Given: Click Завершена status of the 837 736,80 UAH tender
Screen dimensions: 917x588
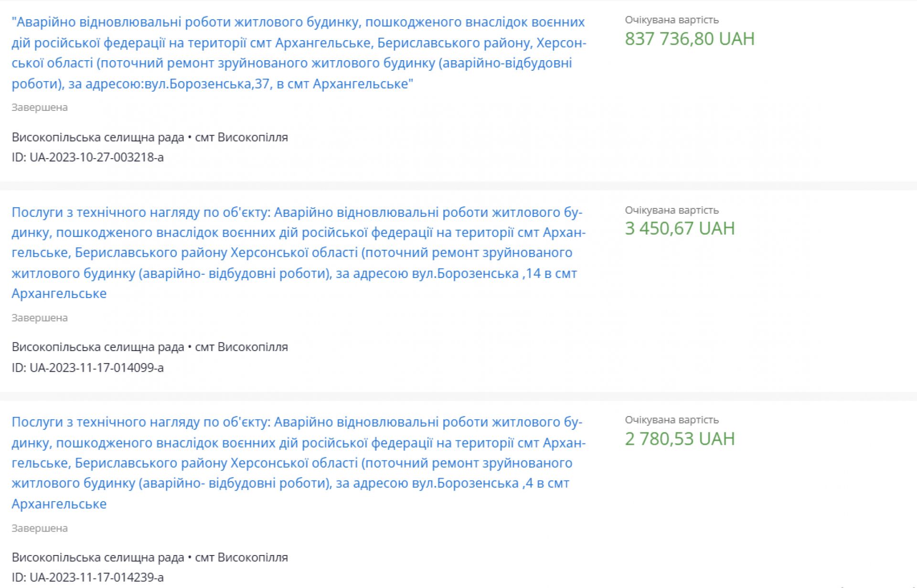Looking at the screenshot, I should [x=40, y=107].
